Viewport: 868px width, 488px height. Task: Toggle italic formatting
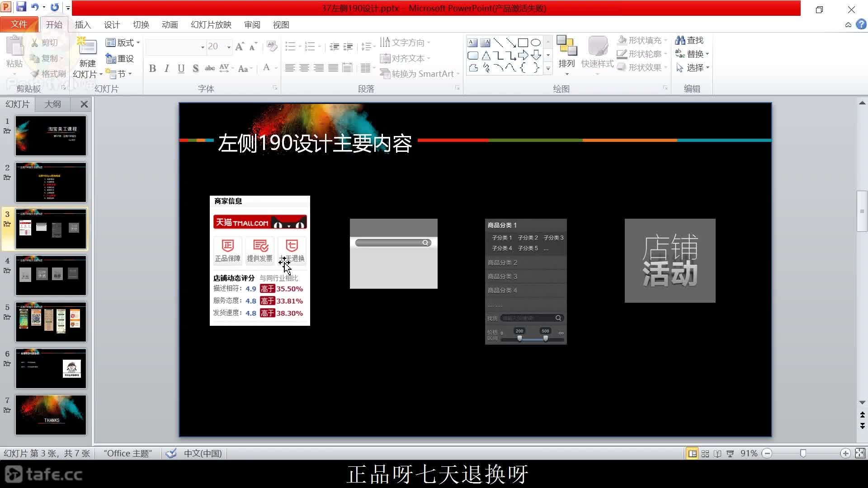point(167,68)
